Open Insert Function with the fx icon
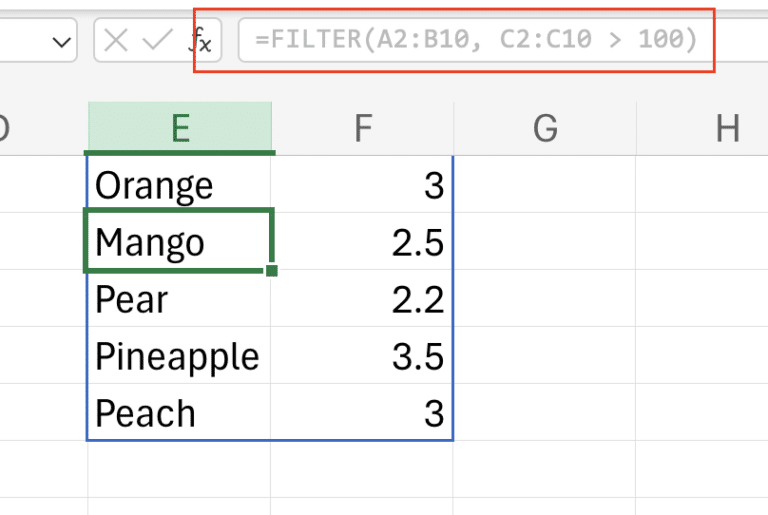This screenshot has height=515, width=768. (200, 40)
